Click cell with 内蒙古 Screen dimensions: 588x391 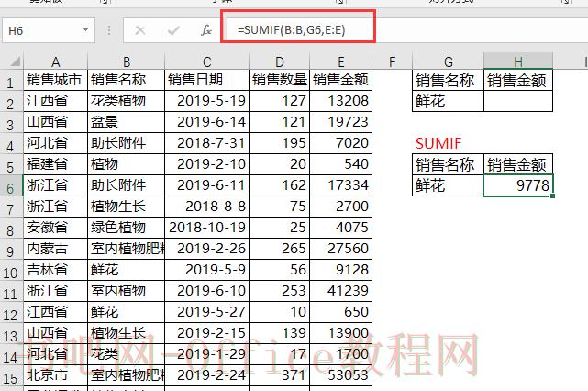click(x=56, y=249)
